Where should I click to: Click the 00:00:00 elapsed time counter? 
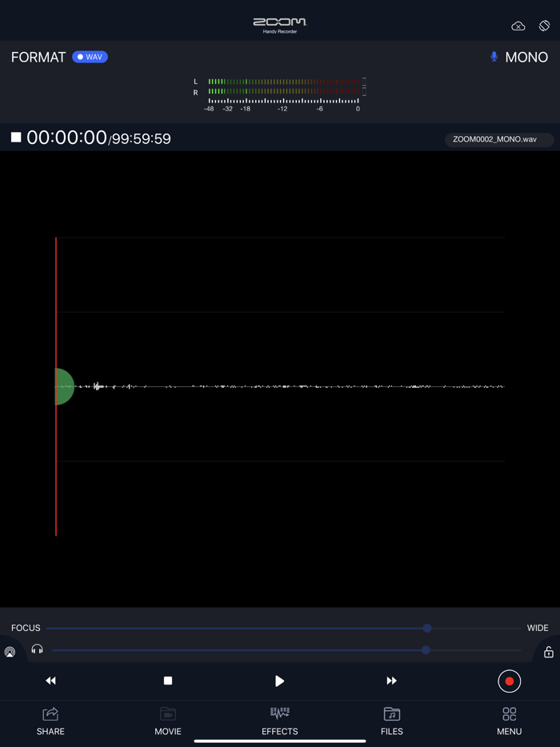coord(66,138)
